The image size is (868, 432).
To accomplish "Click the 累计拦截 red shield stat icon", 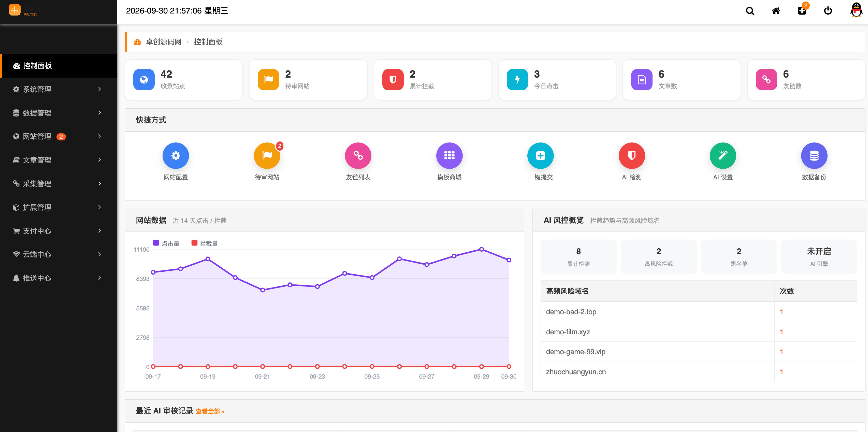I will 393,80.
